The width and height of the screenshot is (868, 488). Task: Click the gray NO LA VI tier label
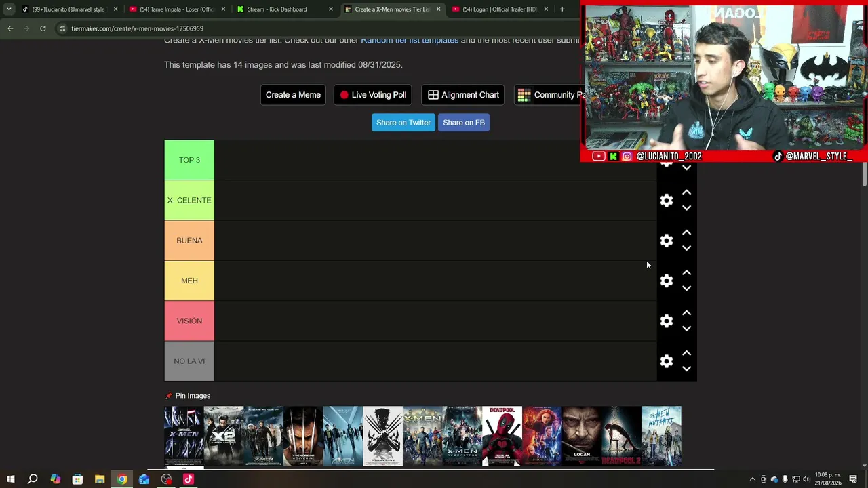189,361
